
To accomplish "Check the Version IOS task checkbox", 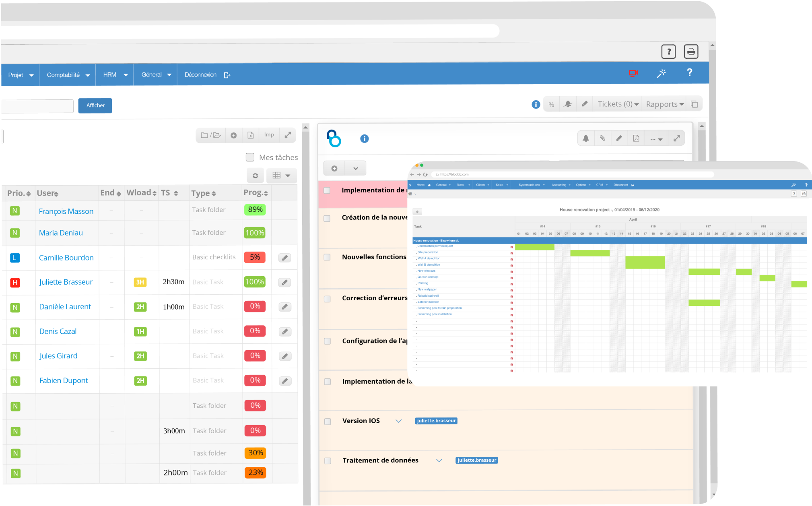I will (x=328, y=421).
